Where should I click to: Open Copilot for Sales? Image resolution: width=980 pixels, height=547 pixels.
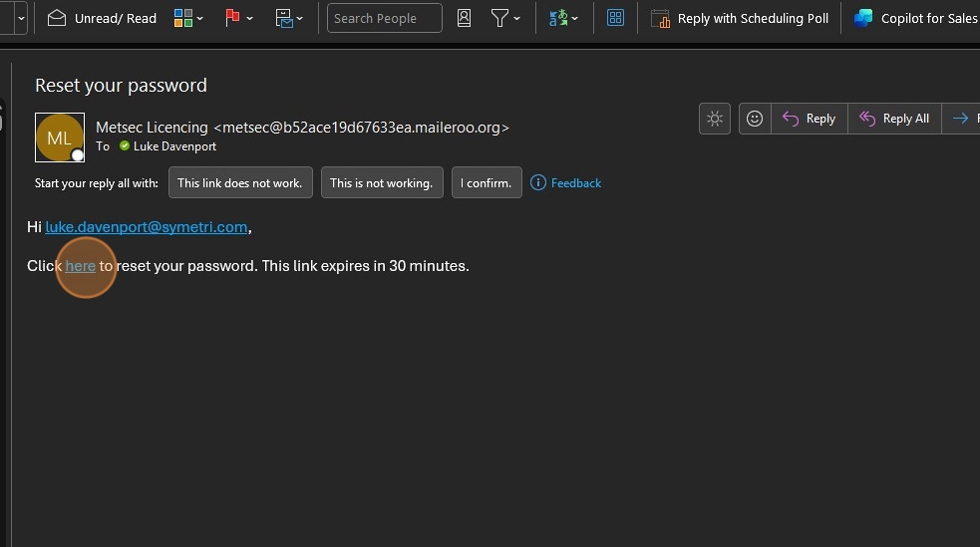[x=915, y=18]
